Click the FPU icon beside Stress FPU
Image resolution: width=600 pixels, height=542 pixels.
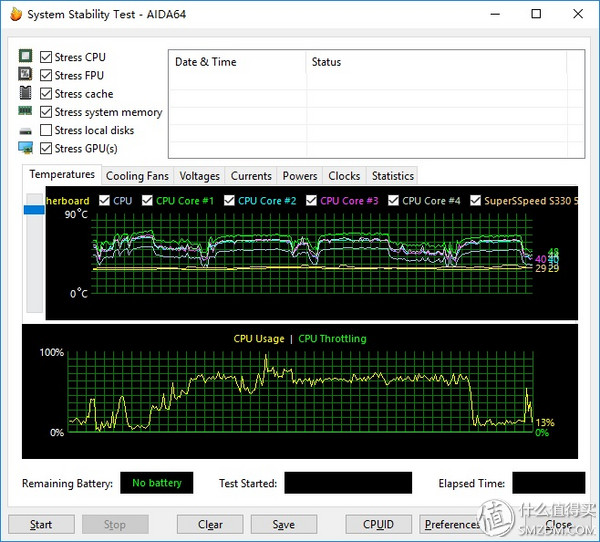click(x=25, y=75)
